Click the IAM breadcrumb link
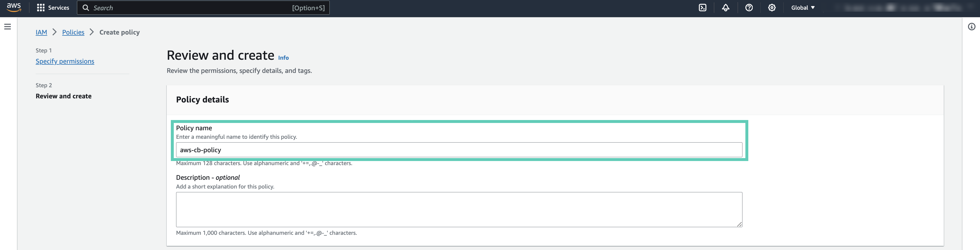This screenshot has height=250, width=980. [41, 32]
